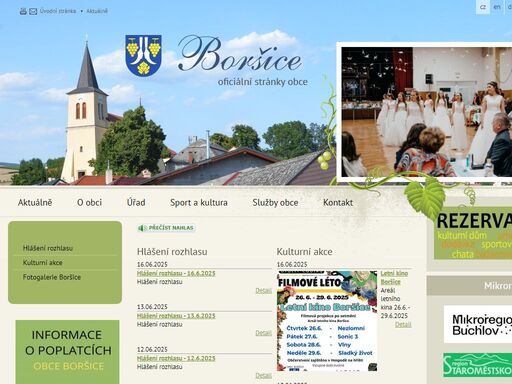This screenshot has width=512, height=384.
Task: Click the Mikroregion box header
Action: [469, 286]
